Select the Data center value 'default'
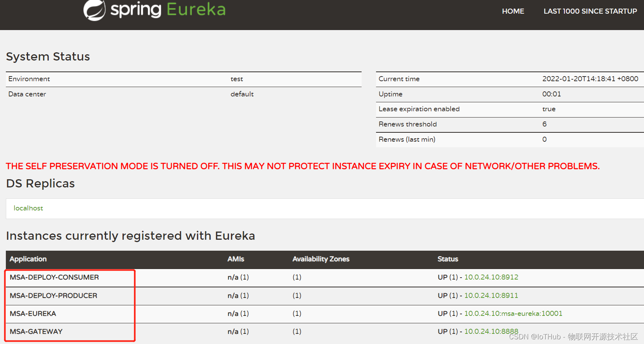This screenshot has width=644, height=344. (242, 94)
